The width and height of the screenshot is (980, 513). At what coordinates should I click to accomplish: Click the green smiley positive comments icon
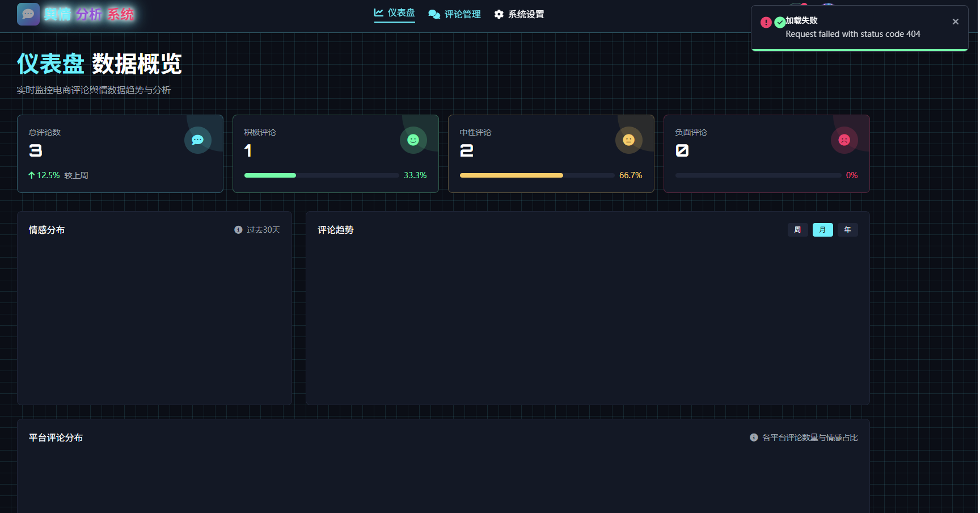point(413,140)
